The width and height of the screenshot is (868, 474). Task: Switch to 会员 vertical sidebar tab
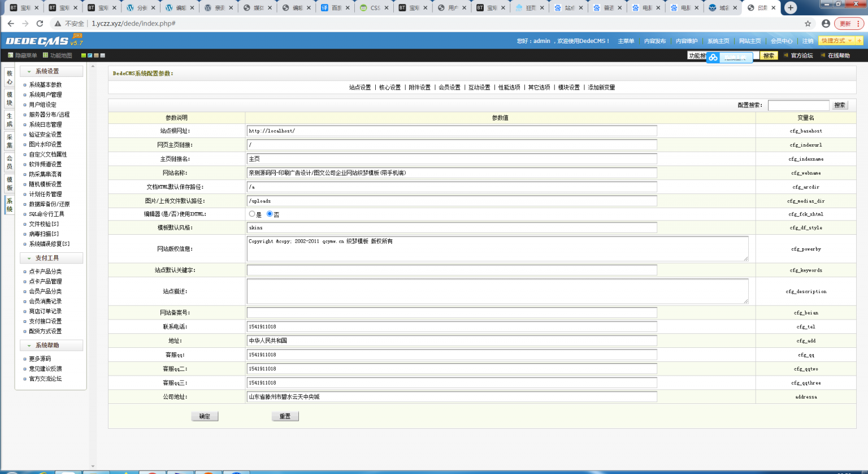10,162
